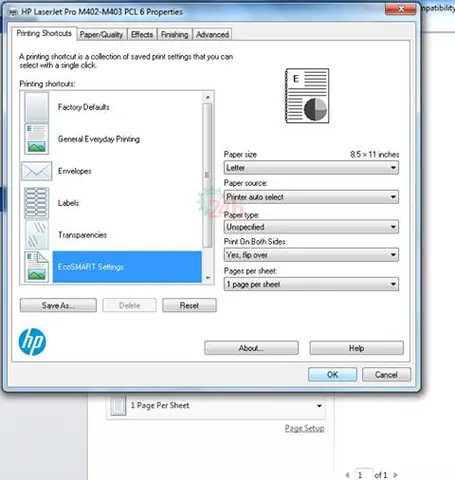The height and width of the screenshot is (480, 455).
Task: Select the General Everyday Printing text
Action: click(x=99, y=139)
